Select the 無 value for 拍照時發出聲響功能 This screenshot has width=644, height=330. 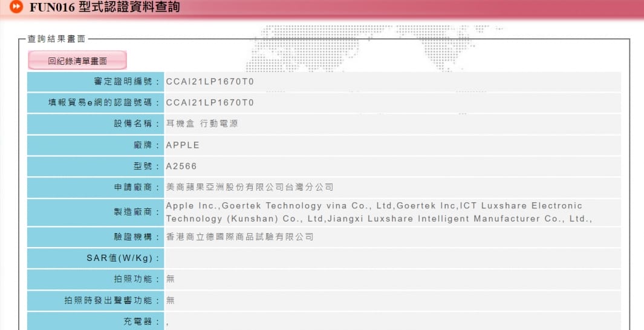coord(171,300)
